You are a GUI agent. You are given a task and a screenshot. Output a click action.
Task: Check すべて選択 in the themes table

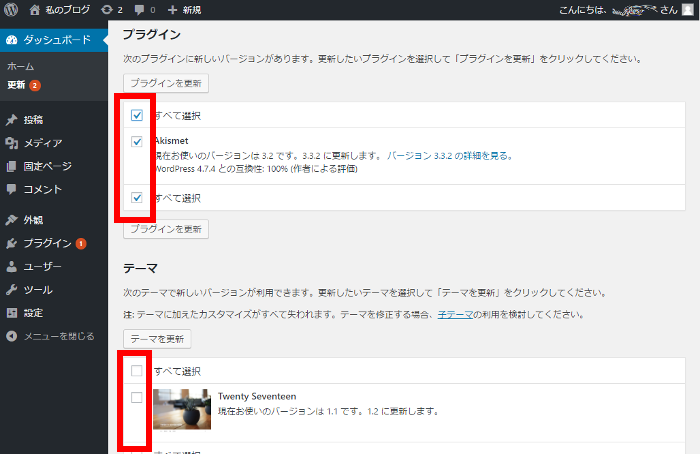137,371
